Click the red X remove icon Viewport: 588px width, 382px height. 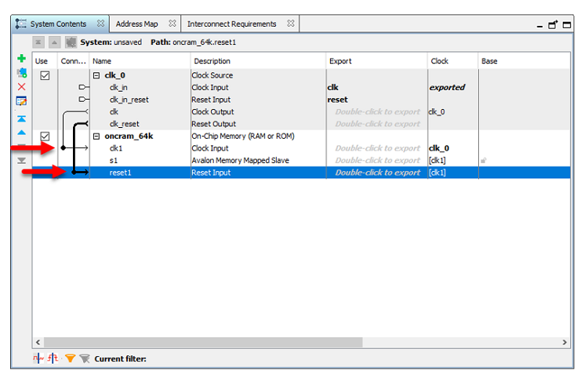tap(22, 86)
